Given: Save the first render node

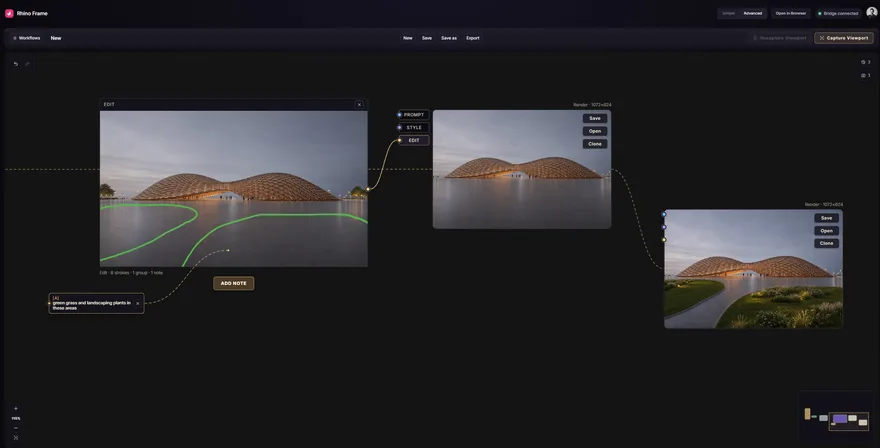Looking at the screenshot, I should [595, 118].
